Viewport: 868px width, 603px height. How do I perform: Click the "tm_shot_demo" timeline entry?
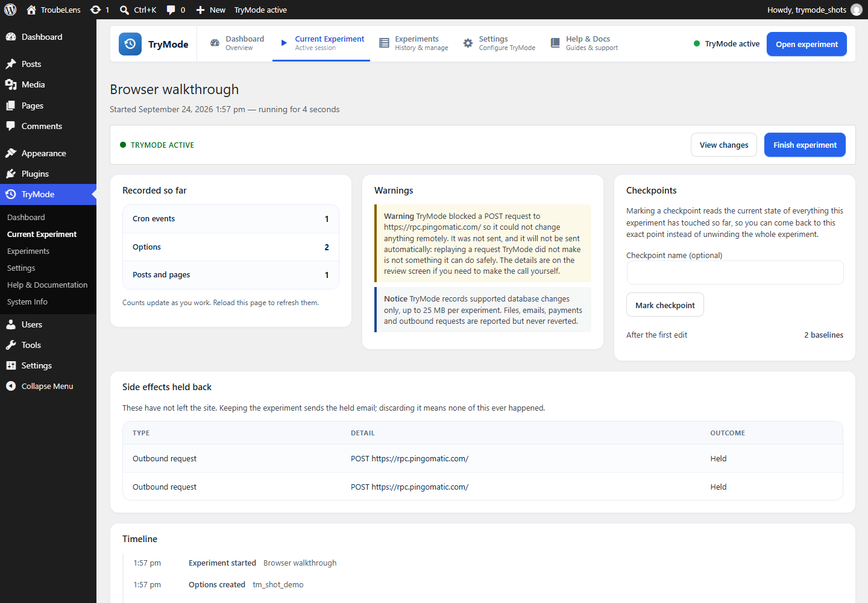click(x=278, y=584)
